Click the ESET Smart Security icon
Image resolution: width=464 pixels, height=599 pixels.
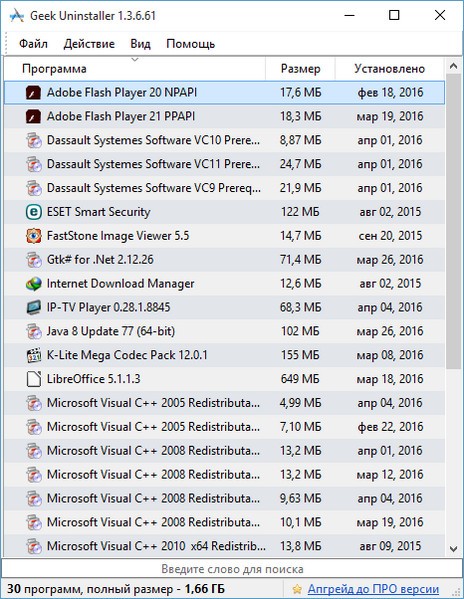[x=33, y=212]
